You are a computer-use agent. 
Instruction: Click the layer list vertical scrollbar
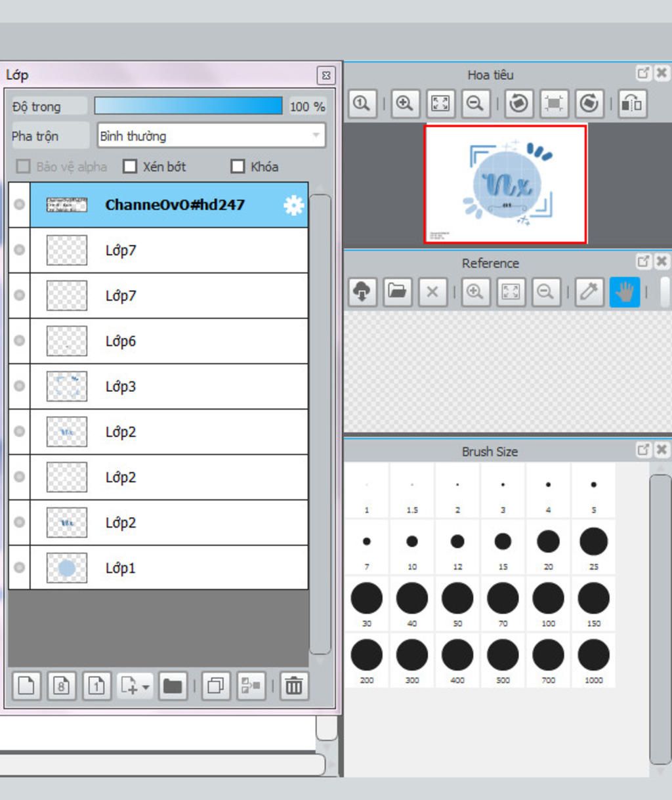click(320, 424)
